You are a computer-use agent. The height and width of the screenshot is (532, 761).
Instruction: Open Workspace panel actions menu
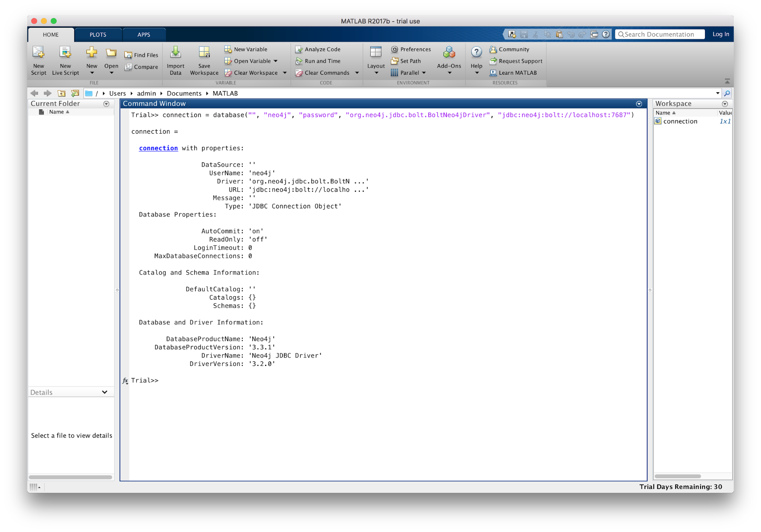(x=725, y=104)
